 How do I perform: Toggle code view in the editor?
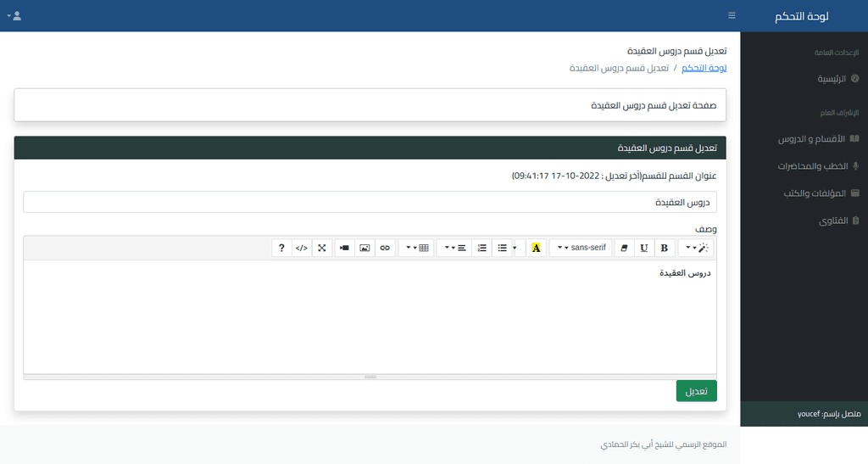pos(301,248)
